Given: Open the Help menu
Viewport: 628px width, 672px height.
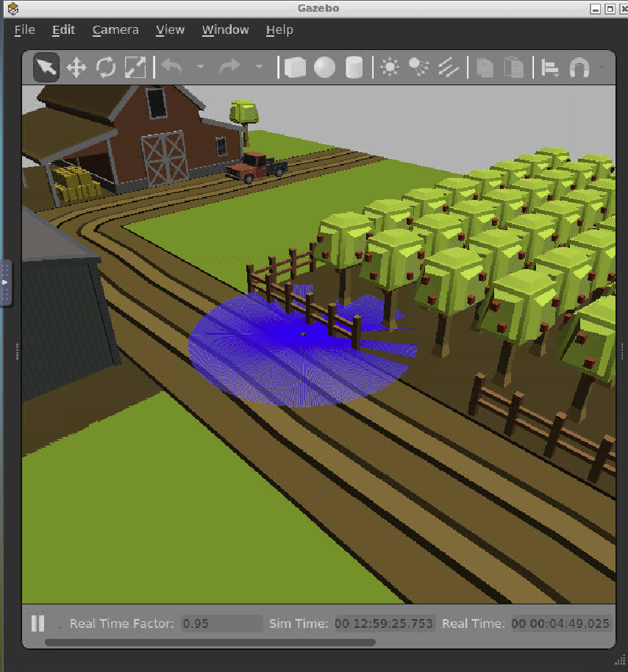Looking at the screenshot, I should (279, 30).
